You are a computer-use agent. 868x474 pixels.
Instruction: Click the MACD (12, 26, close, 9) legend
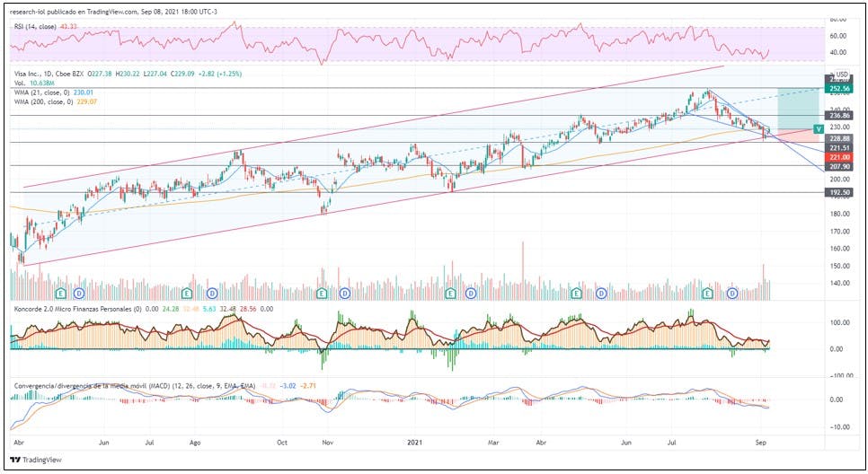(135, 385)
